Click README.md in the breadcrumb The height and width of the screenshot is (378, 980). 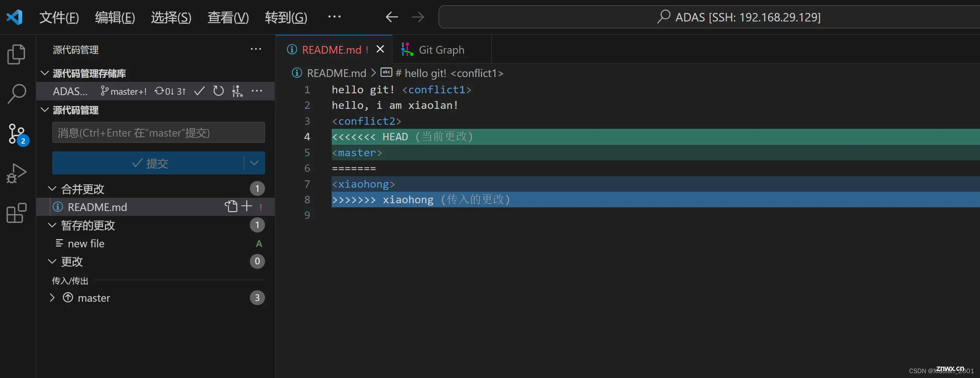pos(336,73)
